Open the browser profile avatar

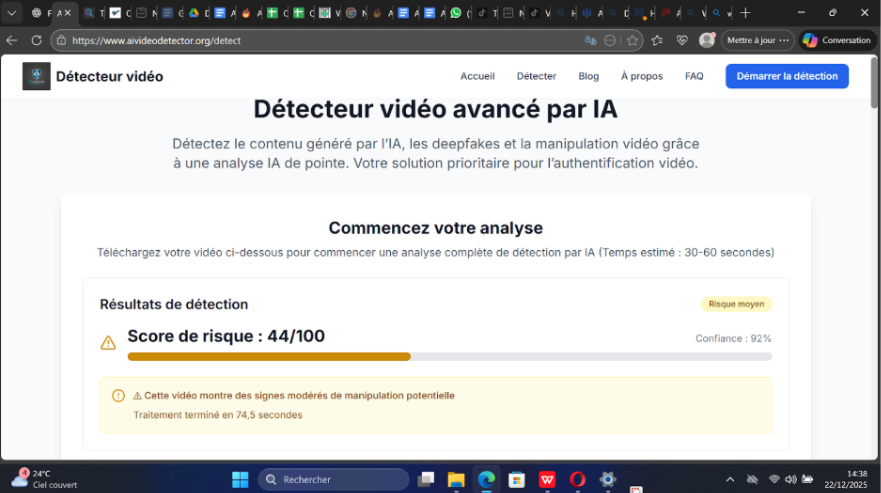pos(707,41)
